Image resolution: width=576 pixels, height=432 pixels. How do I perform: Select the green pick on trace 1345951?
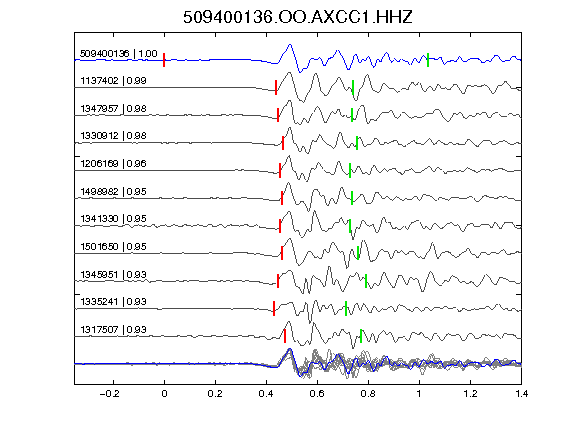[x=366, y=281]
